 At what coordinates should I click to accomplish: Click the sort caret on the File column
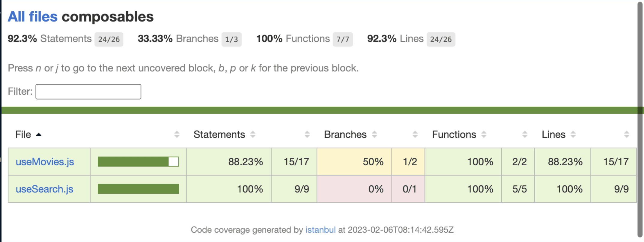(x=39, y=134)
